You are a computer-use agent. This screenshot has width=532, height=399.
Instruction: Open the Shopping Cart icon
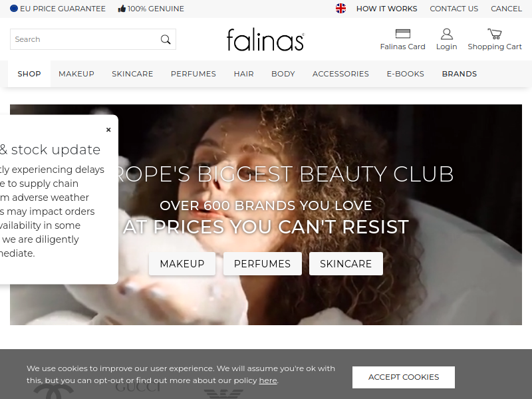[495, 34]
